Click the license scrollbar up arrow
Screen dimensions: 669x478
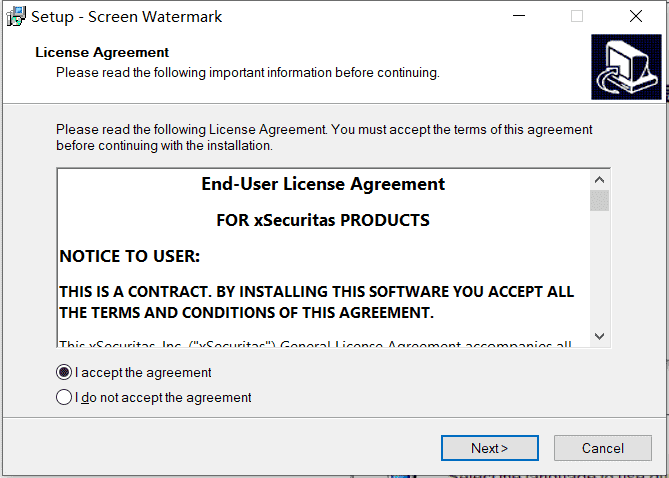point(599,180)
